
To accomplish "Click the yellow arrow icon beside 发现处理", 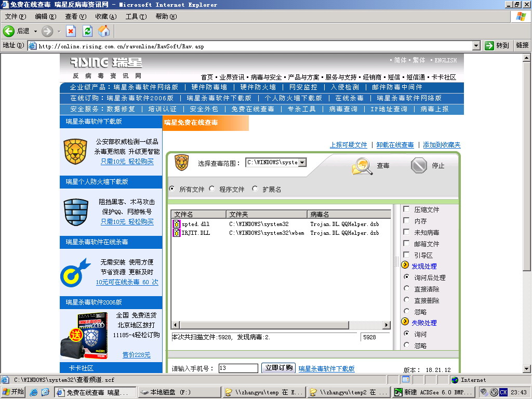I will (x=405, y=265).
